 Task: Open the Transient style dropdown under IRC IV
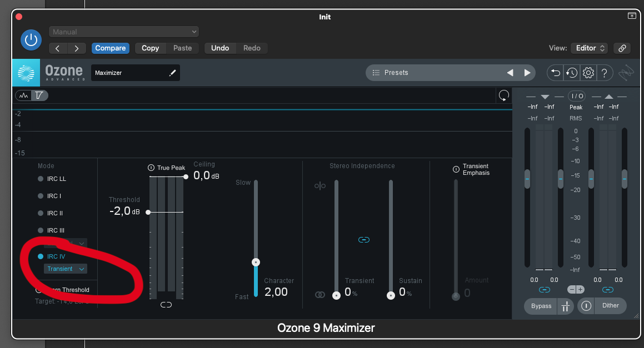point(66,269)
